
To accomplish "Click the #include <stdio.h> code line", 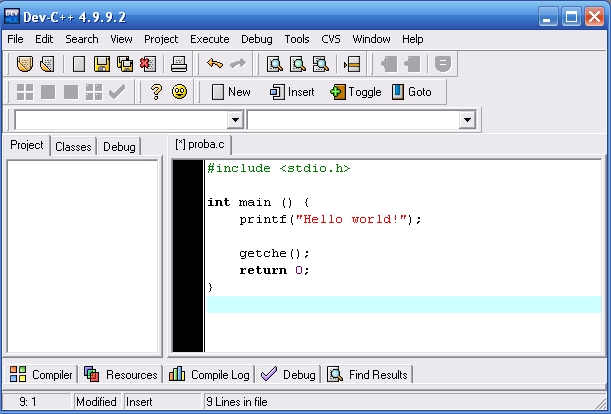I will (279, 168).
